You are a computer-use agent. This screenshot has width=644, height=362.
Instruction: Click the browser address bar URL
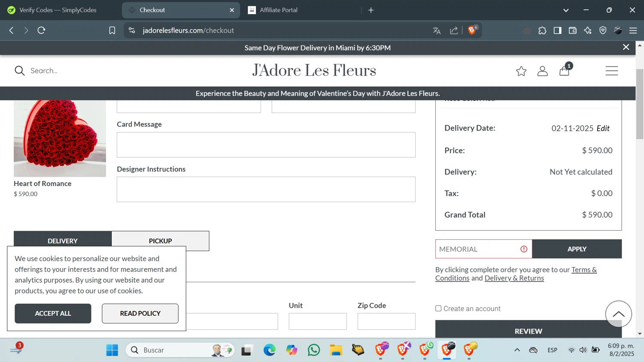tap(188, 30)
